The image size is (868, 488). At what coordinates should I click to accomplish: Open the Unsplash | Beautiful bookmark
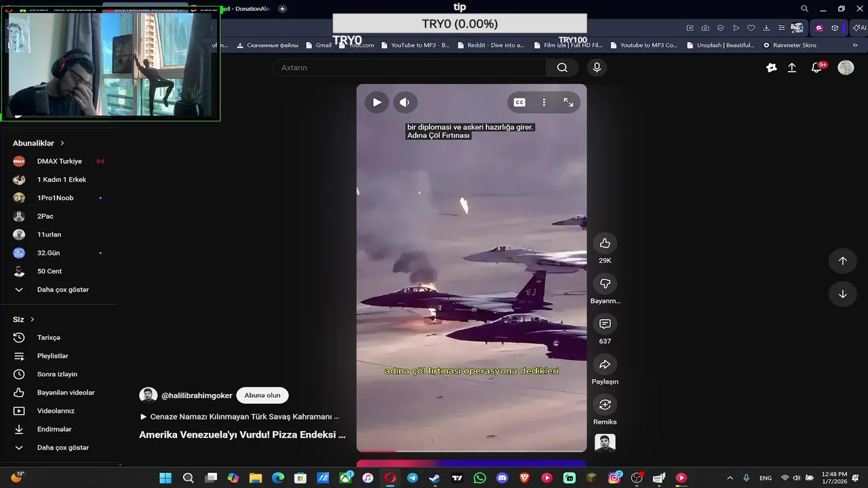(x=720, y=45)
